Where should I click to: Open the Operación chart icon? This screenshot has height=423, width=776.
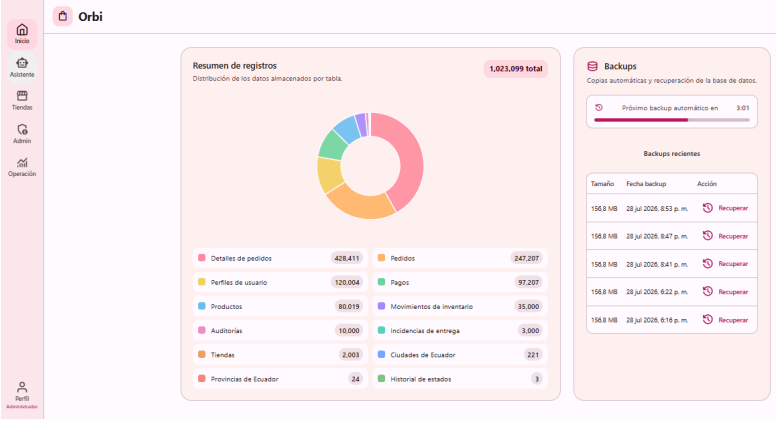coord(22,162)
